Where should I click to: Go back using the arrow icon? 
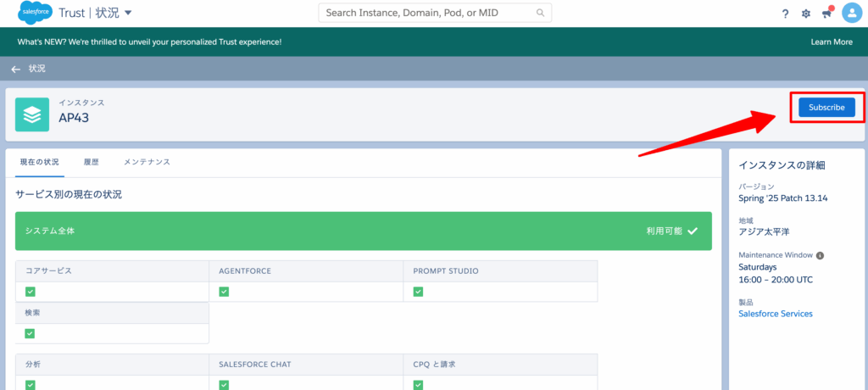pyautogui.click(x=16, y=70)
